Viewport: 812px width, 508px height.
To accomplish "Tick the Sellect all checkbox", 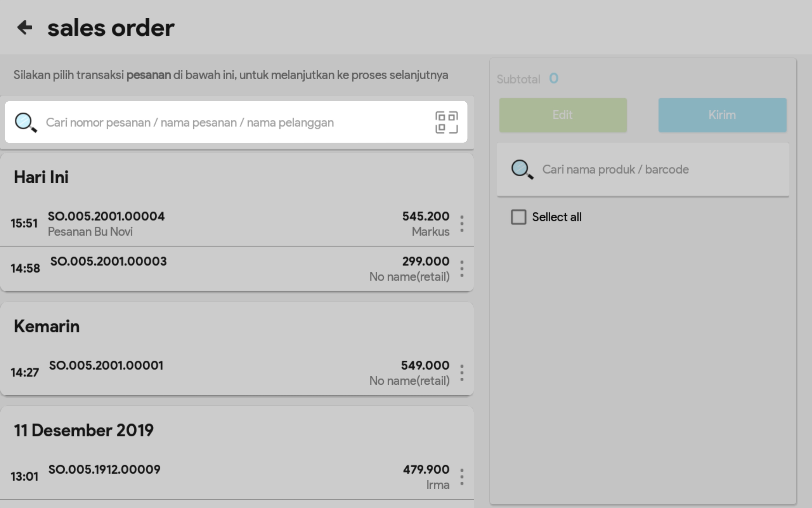I will [518, 217].
